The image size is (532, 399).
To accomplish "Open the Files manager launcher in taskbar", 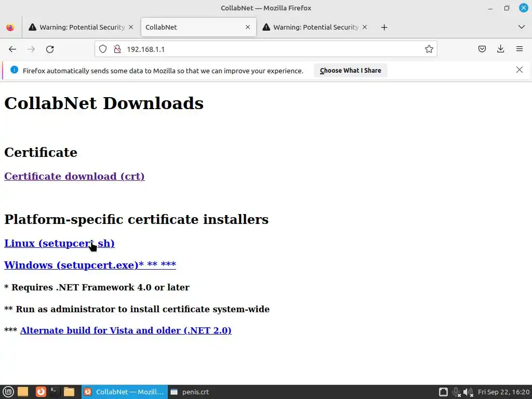I will pyautogui.click(x=69, y=392).
